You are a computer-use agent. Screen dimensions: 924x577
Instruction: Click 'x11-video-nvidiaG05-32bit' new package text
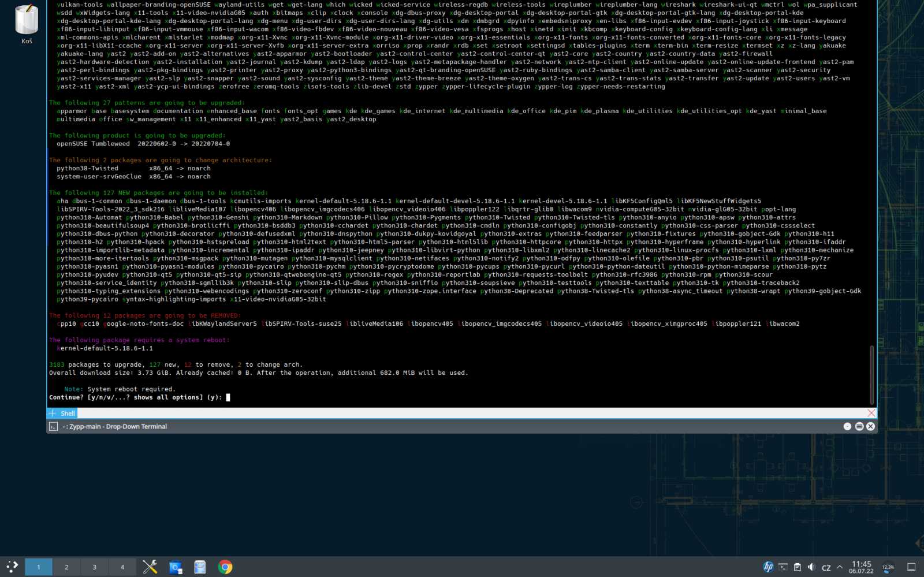[x=278, y=299]
